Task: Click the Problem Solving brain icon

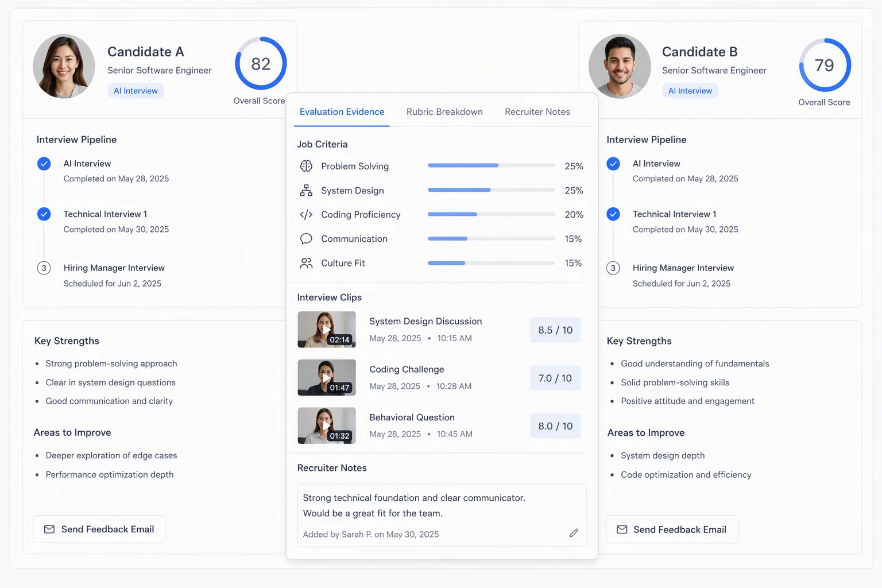Action: point(306,166)
